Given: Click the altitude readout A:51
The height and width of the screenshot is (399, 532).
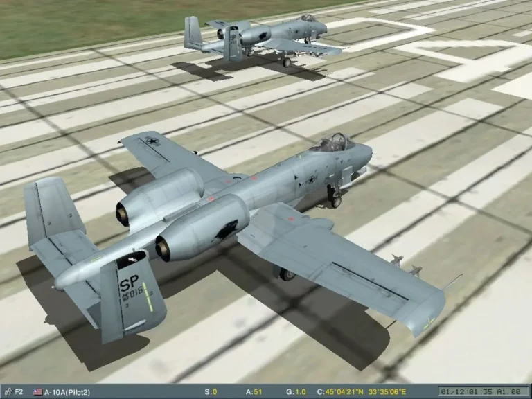Looking at the screenshot, I should tap(254, 392).
